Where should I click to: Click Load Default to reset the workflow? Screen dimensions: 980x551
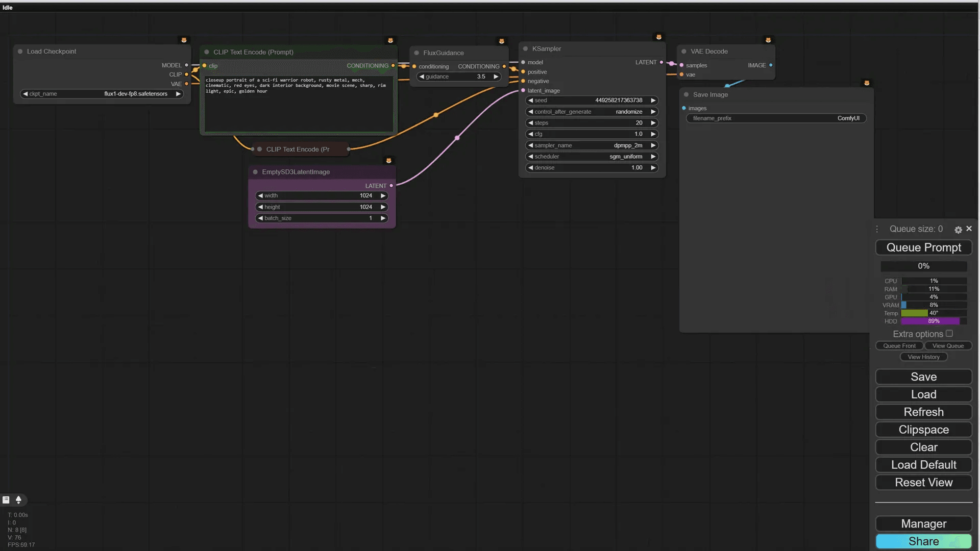click(x=923, y=464)
